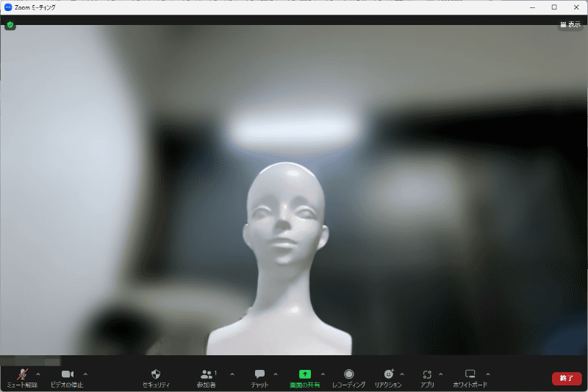Start recording with レコーディング
Viewport: 588px width, 392px height.
click(x=348, y=378)
